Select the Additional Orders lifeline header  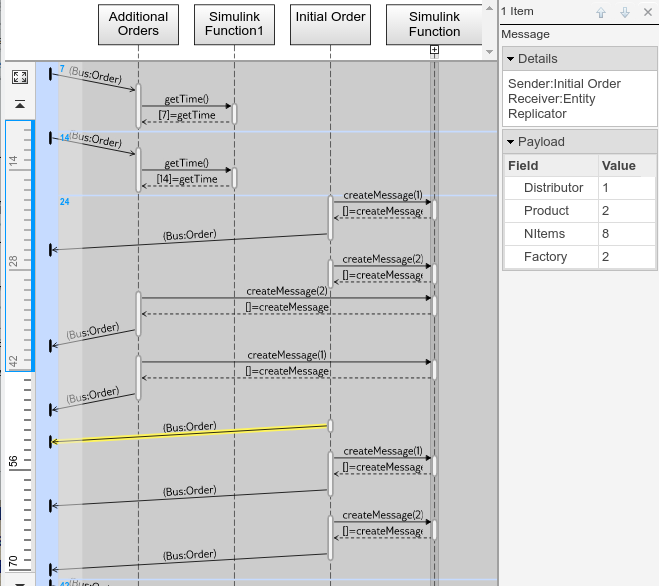138,24
